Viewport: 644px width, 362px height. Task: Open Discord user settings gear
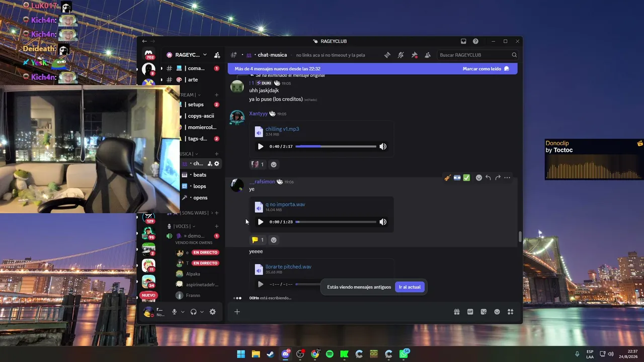point(213,312)
